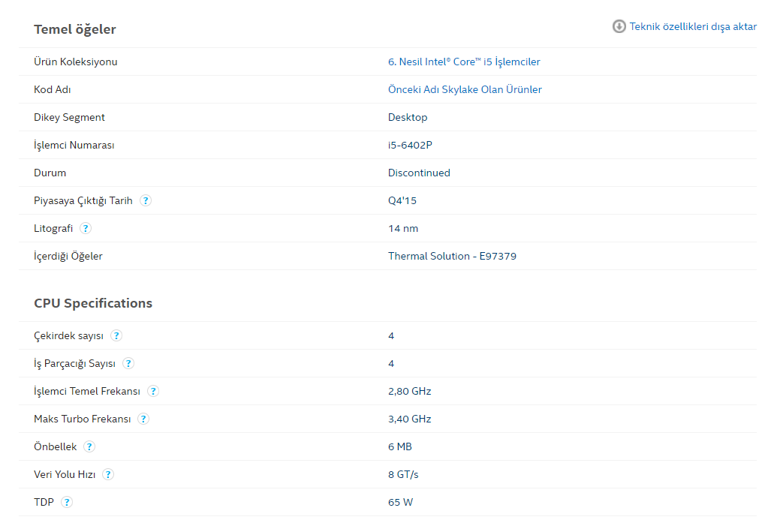Click the Teknik özellikleri dışa aktar link text
Screen dimensions: 774x532
pyautogui.click(x=693, y=27)
